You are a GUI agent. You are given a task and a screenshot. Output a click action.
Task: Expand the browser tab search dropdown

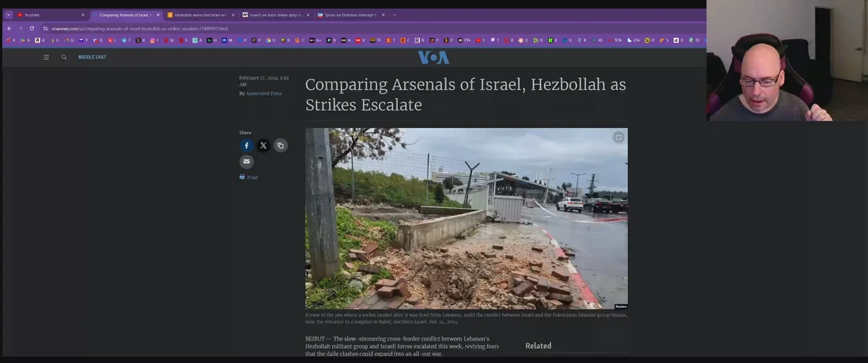click(x=9, y=15)
